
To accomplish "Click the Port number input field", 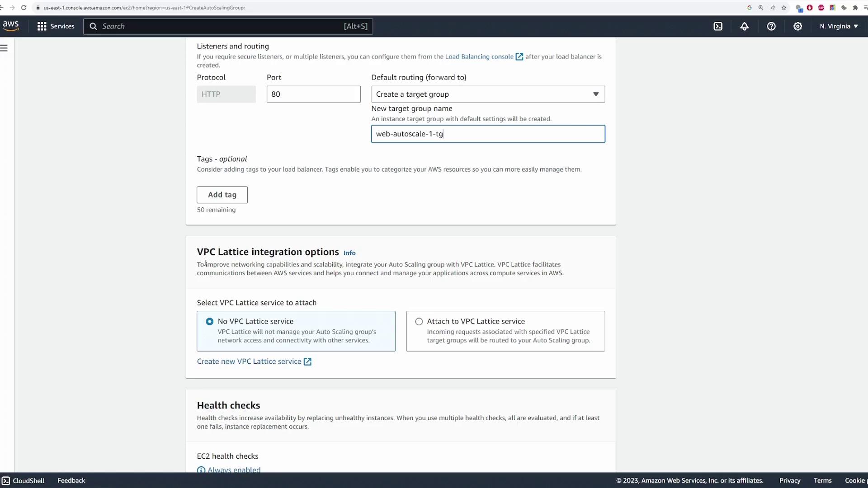I will click(313, 94).
